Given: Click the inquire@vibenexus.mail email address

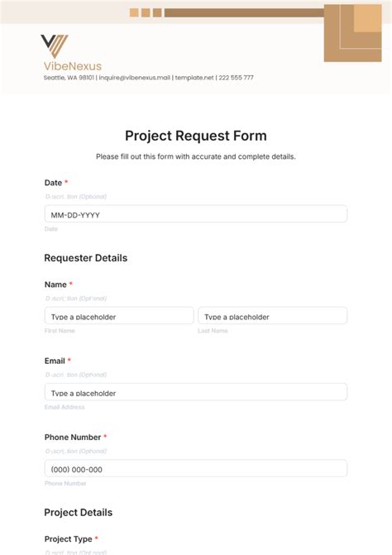Looking at the screenshot, I should pyautogui.click(x=135, y=78).
